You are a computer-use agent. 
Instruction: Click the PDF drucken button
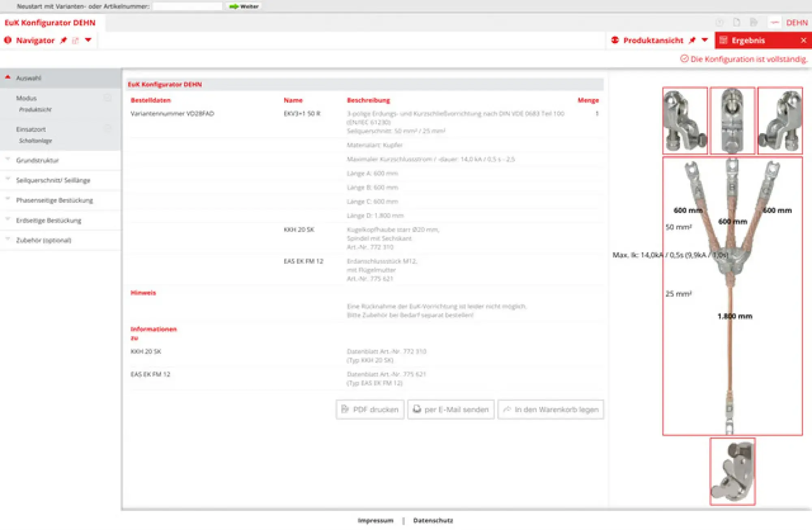(370, 409)
